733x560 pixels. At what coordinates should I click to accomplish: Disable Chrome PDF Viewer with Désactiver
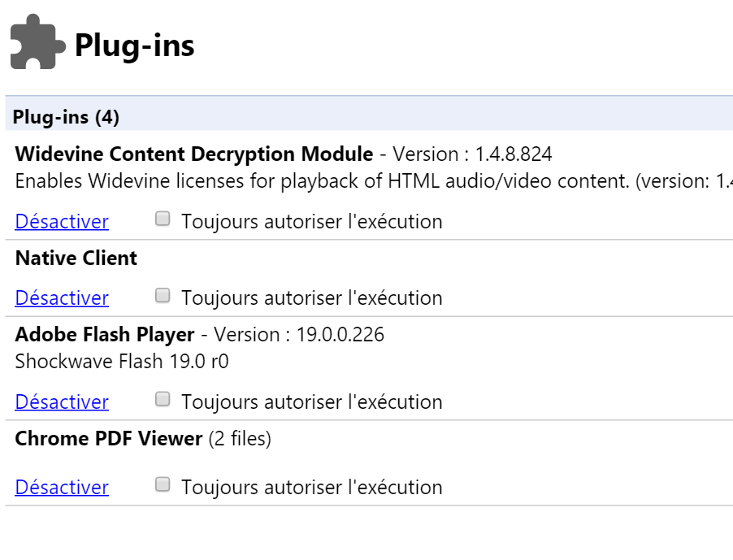tap(62, 488)
